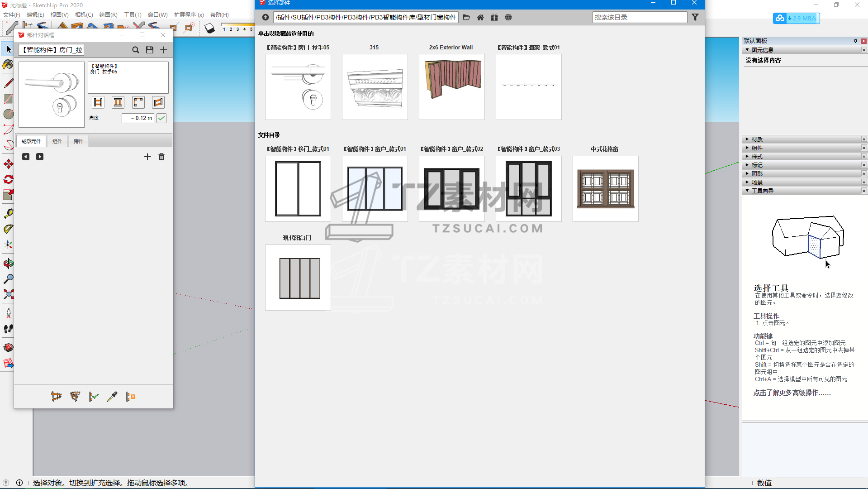Select the 中式花格窗 thumbnail
Screen dimensions: 868x489
tap(605, 189)
